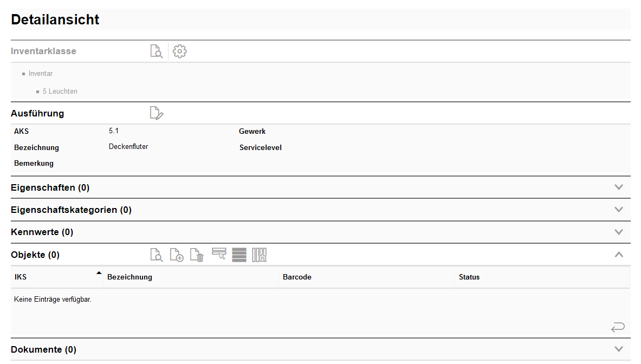This screenshot has width=641, height=364.
Task: Collapse the Objekte section
Action: tap(619, 255)
